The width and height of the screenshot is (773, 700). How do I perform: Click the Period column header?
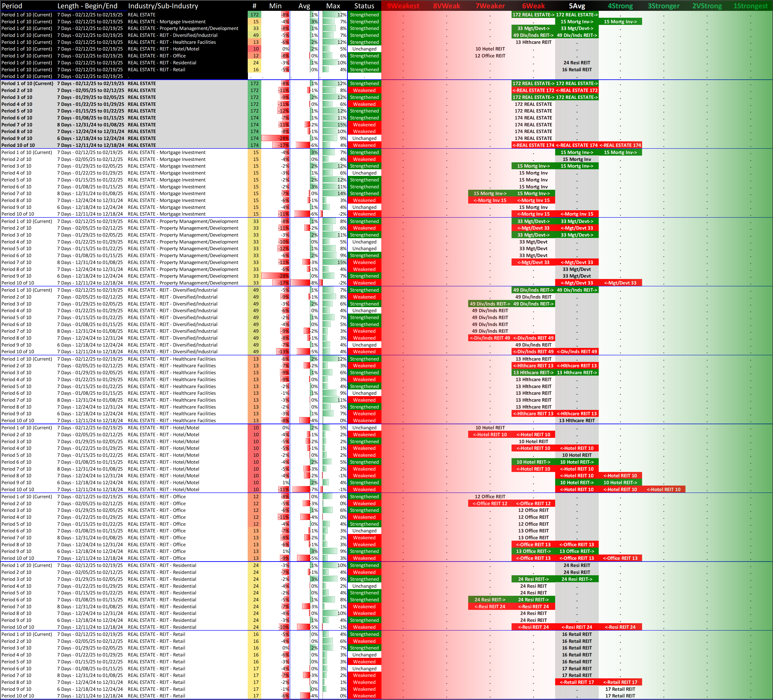point(12,6)
